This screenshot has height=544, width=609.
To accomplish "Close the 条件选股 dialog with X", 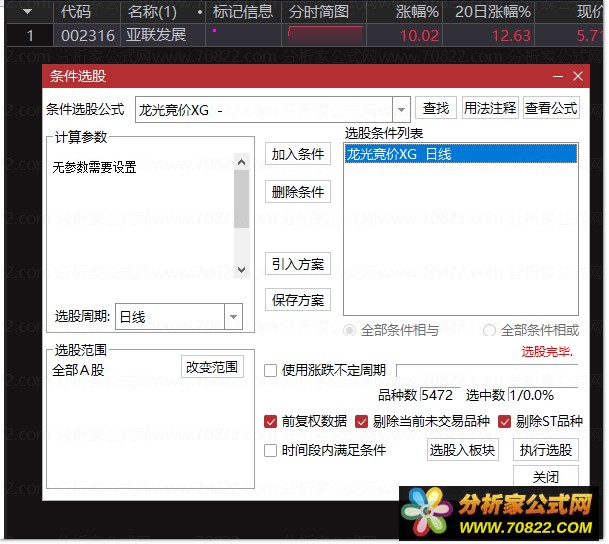I will click(578, 76).
